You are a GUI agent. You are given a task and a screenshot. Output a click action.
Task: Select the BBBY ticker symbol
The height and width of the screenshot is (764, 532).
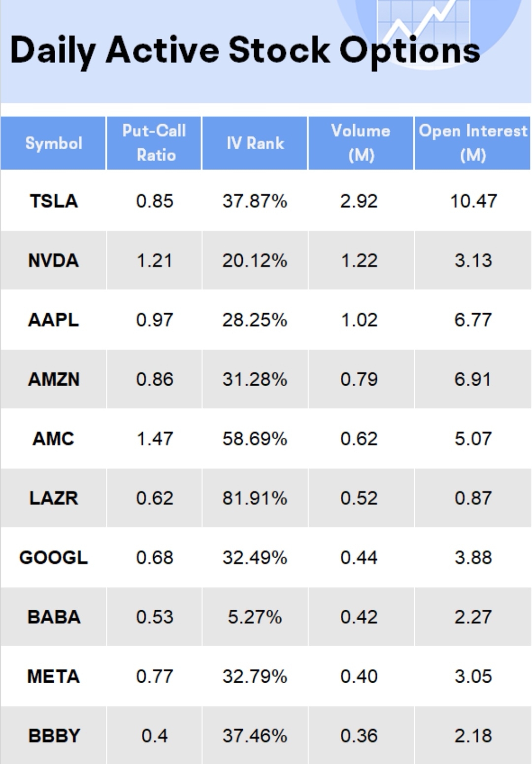54,736
